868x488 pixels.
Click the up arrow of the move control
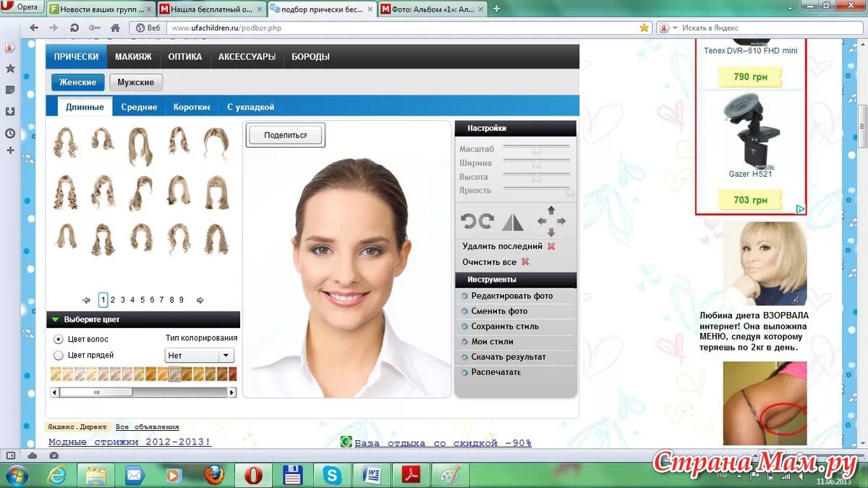551,210
